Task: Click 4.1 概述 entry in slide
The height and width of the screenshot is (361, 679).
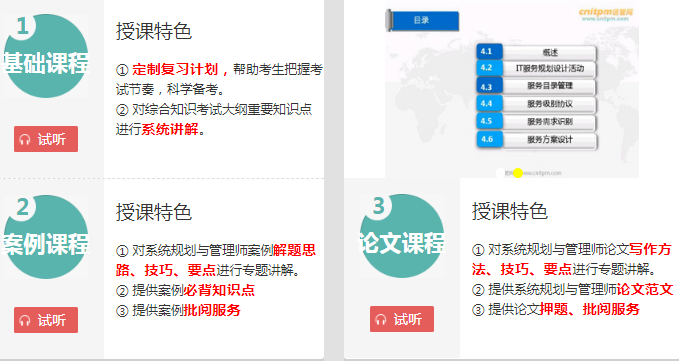Action: 536,52
